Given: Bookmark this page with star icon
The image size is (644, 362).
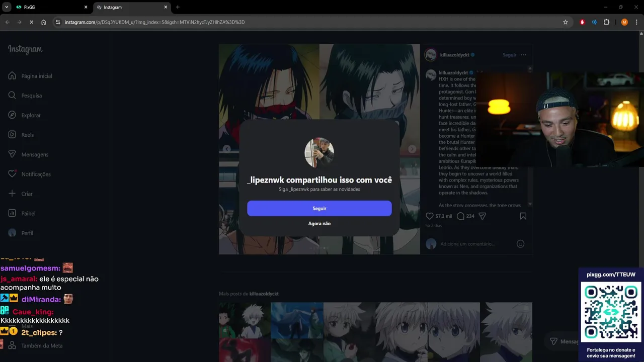Looking at the screenshot, I should [566, 22].
